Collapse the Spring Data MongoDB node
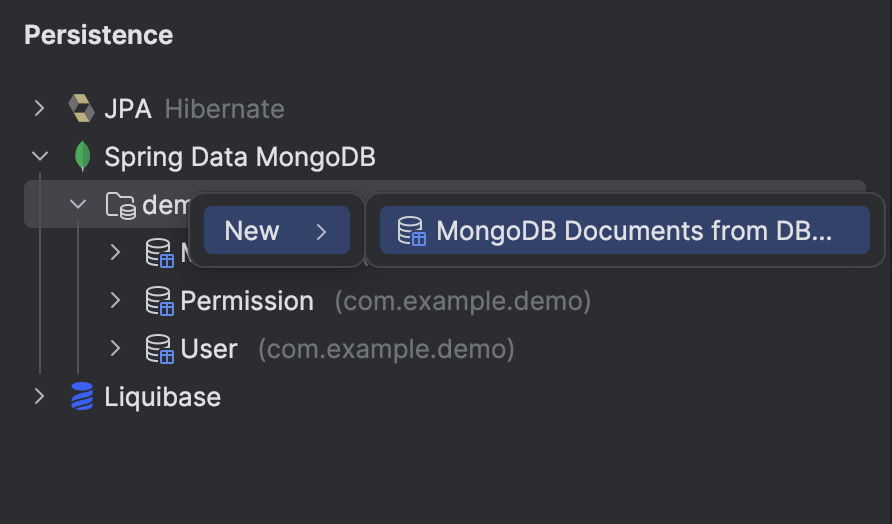Image resolution: width=892 pixels, height=524 pixels. (40, 156)
